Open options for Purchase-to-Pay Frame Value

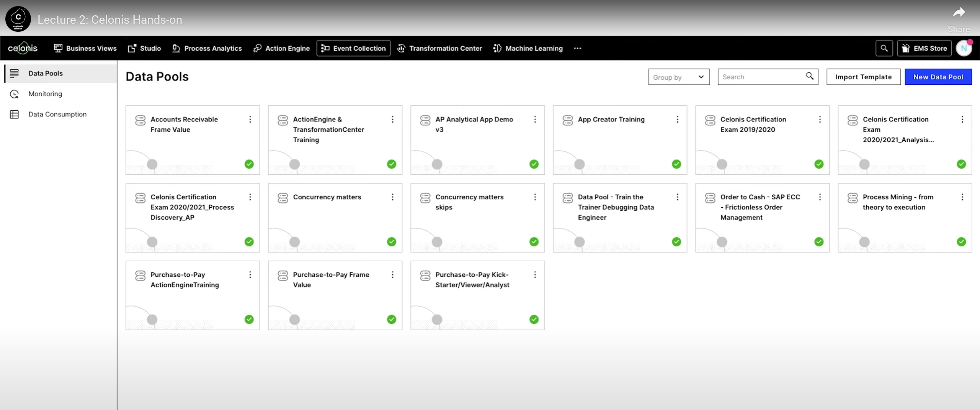point(392,275)
